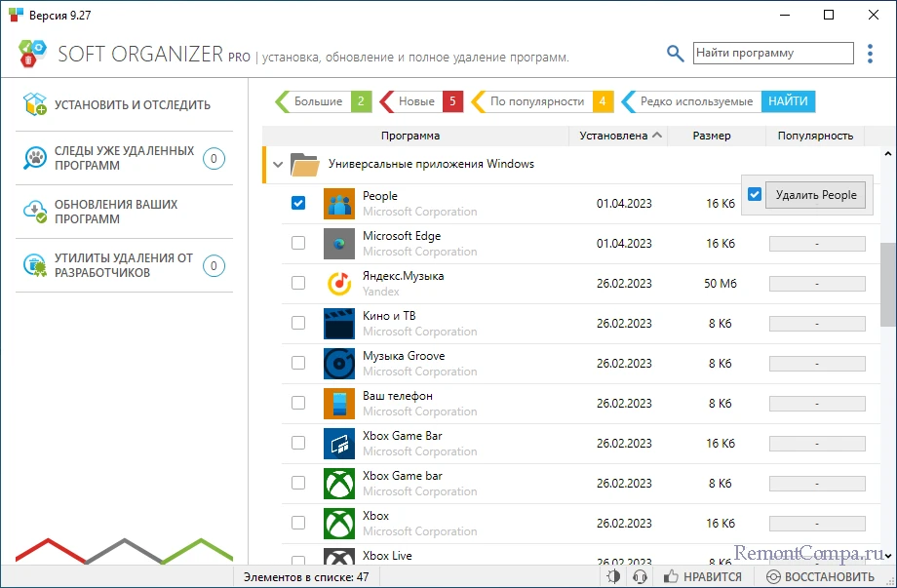Click the app icon in title bar
Screen dimensions: 897x588
coord(16,15)
